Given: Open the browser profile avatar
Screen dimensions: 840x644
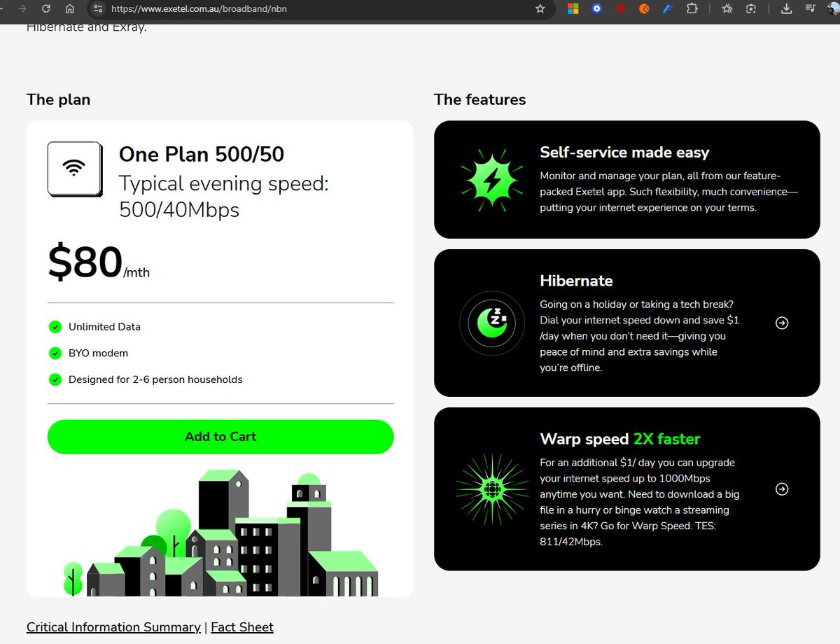Looking at the screenshot, I should click(x=832, y=9).
